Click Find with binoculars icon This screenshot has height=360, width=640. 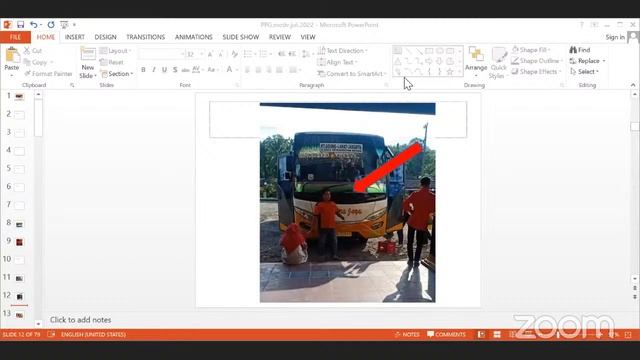(580, 50)
